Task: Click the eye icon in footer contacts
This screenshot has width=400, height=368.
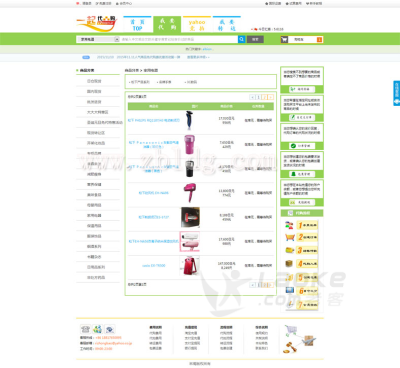Action: (x=110, y=329)
